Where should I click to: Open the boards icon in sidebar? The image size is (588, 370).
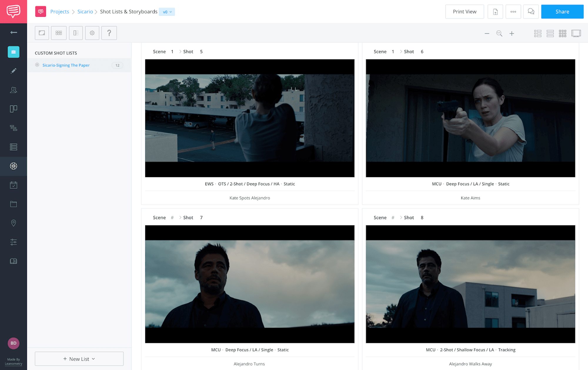(x=14, y=109)
